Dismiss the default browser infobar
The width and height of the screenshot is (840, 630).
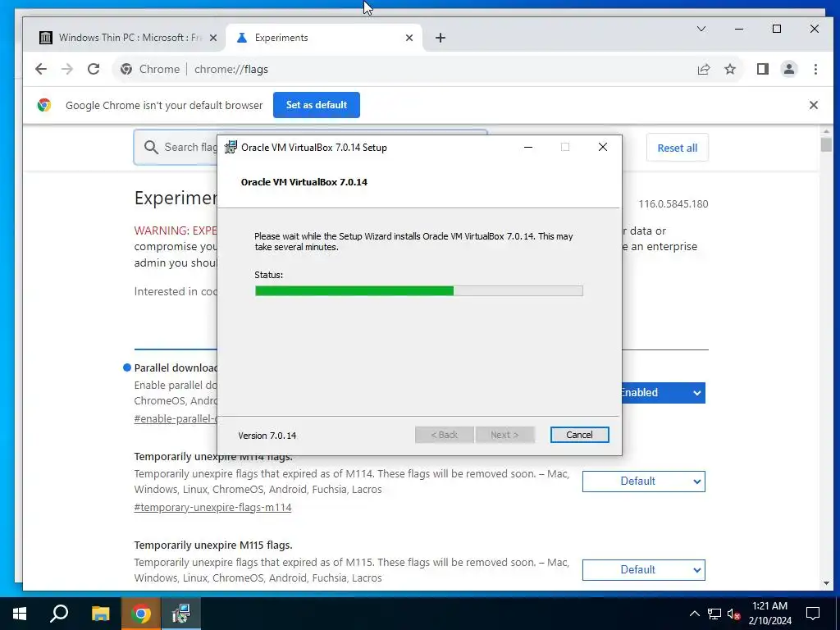pyautogui.click(x=813, y=105)
